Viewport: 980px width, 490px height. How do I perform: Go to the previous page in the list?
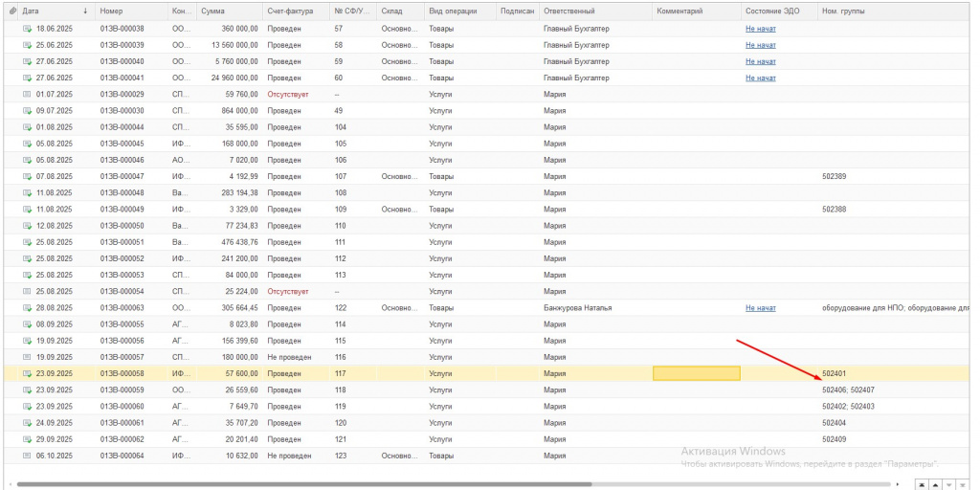936,484
